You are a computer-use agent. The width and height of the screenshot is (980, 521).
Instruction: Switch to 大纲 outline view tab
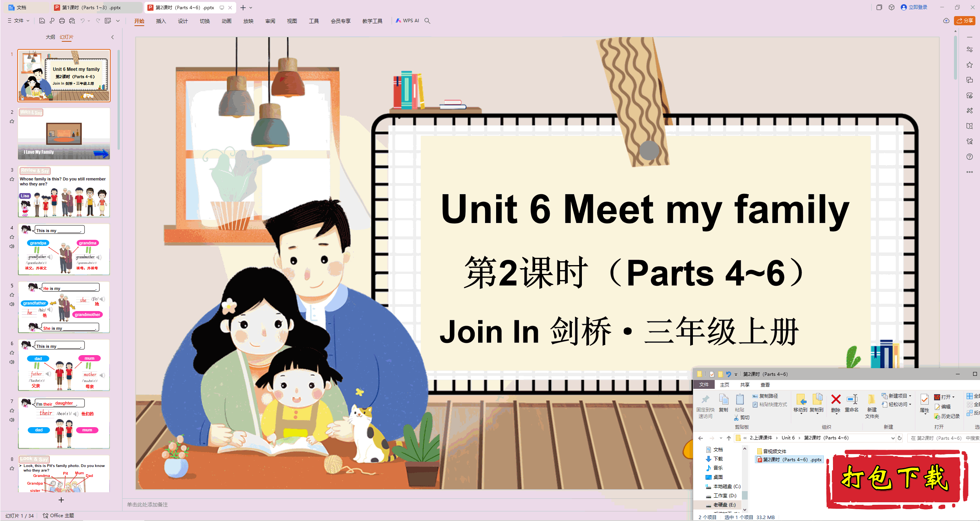[x=50, y=37]
